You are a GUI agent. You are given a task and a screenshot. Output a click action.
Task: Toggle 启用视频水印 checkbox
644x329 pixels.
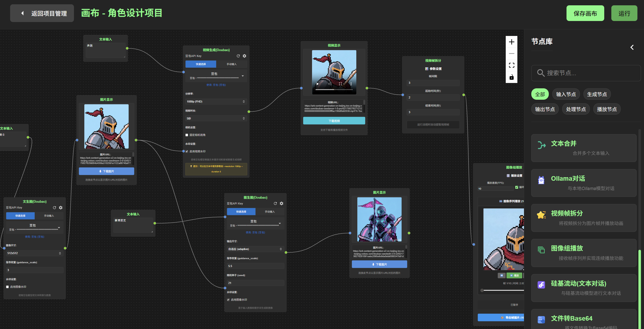[x=187, y=152]
